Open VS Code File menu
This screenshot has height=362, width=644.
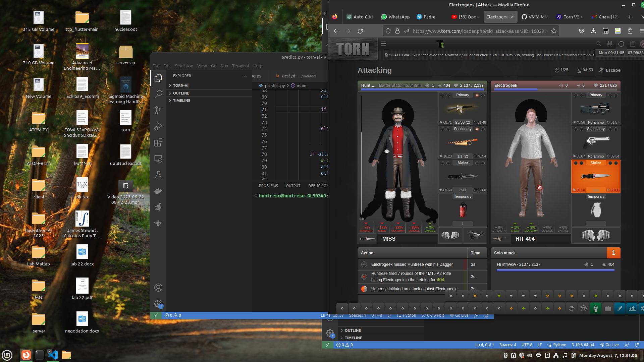[x=156, y=66]
